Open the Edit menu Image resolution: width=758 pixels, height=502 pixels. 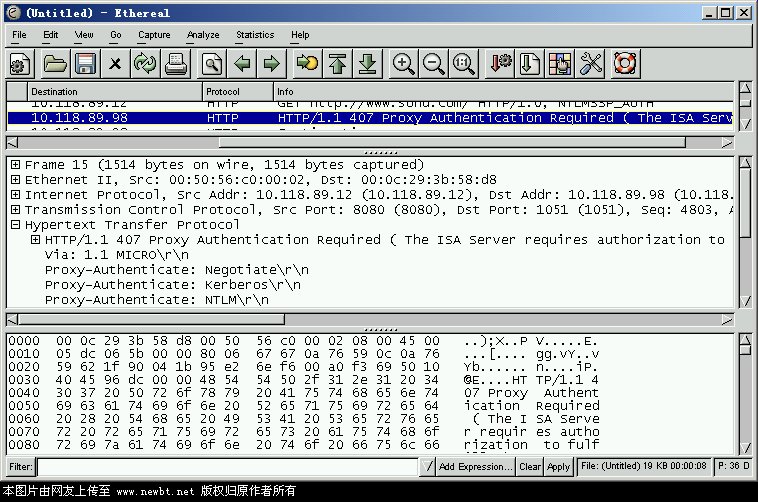pos(50,35)
